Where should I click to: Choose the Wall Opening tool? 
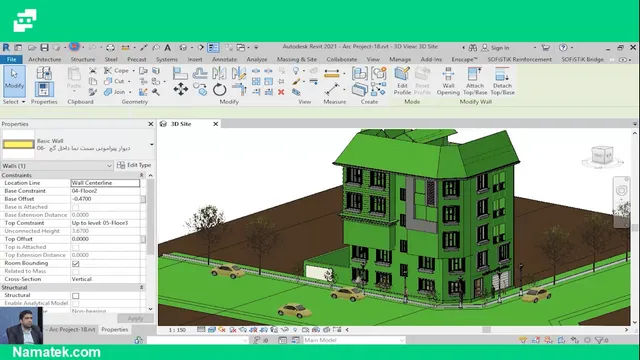[x=448, y=81]
